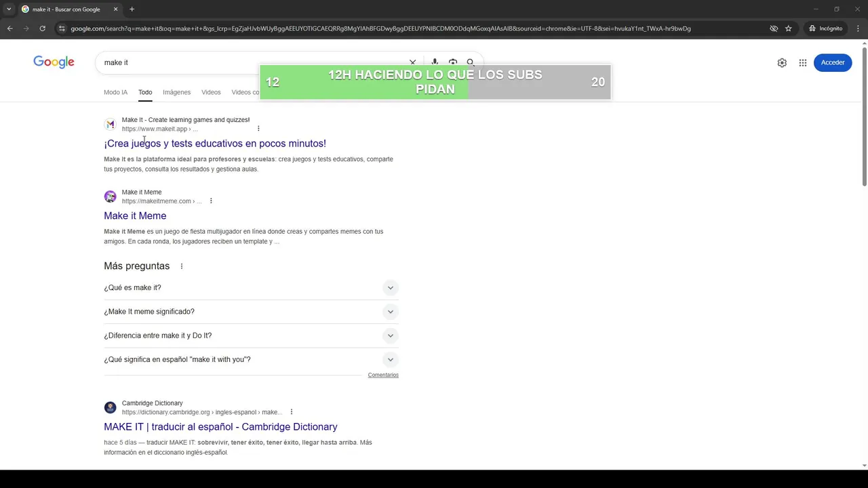The height and width of the screenshot is (488, 868).
Task: Click the 'Cambridge Dictionary' site name
Action: pyautogui.click(x=152, y=403)
